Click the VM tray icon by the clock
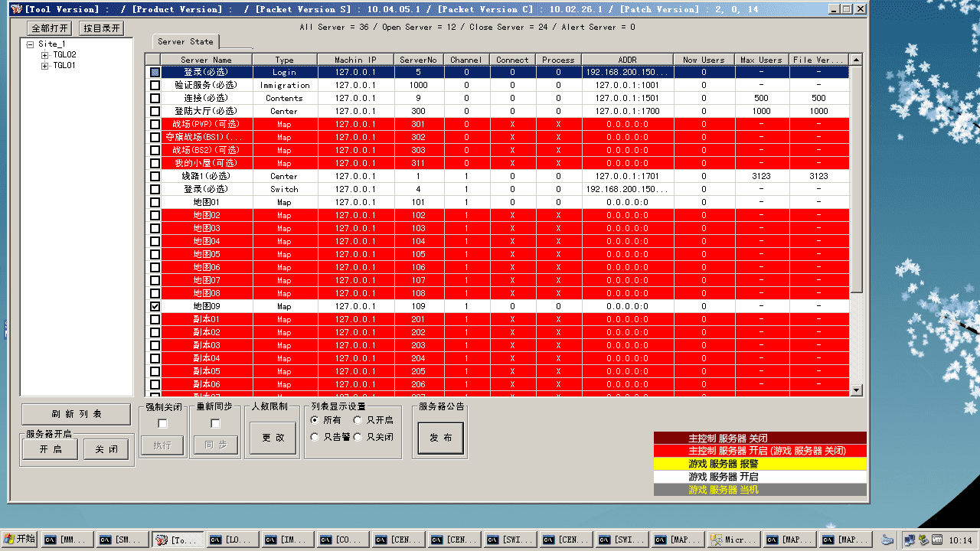The image size is (980, 551). (x=936, y=540)
